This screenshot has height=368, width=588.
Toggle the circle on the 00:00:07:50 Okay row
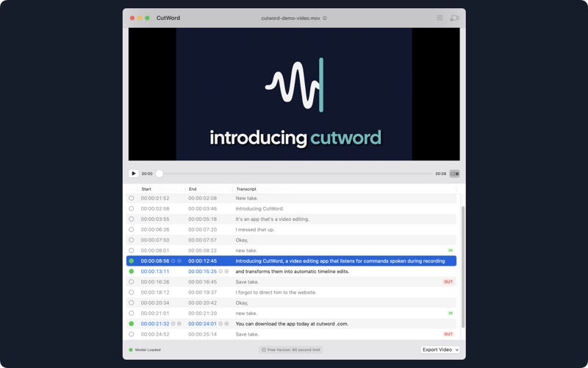(x=132, y=240)
